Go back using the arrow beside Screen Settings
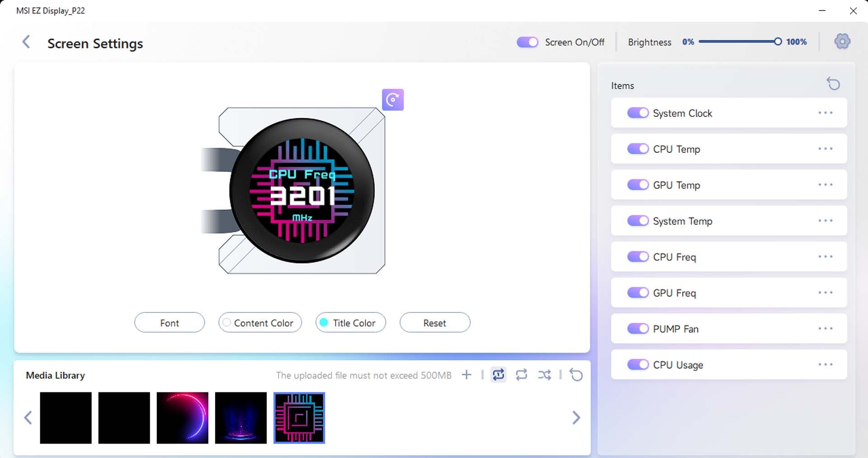Image resolution: width=868 pixels, height=458 pixels. tap(26, 42)
